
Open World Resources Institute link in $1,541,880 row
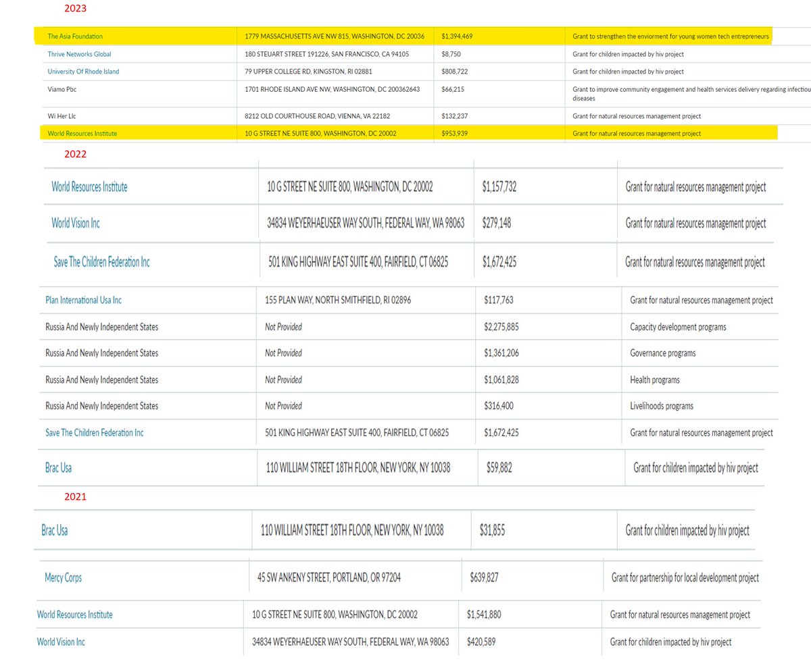(x=75, y=615)
